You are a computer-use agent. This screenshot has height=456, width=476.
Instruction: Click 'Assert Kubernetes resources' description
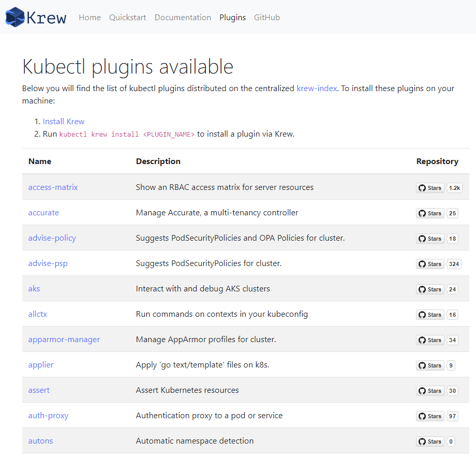coord(187,390)
